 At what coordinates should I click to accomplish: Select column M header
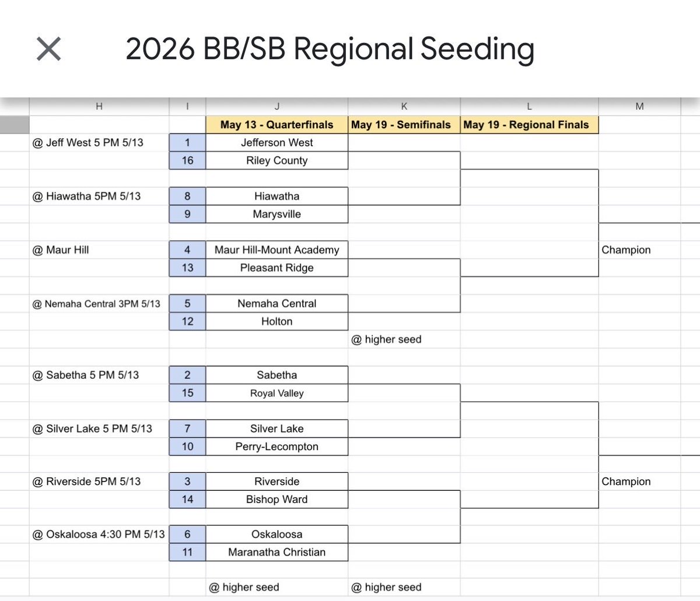[x=639, y=106]
